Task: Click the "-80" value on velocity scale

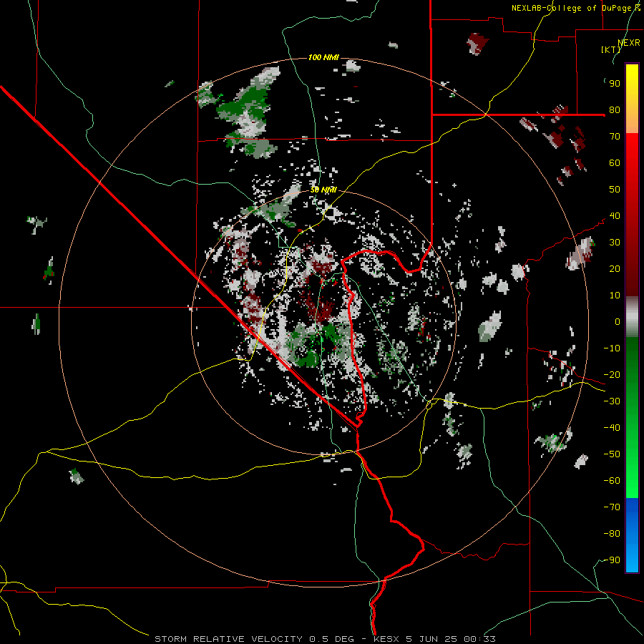Action: click(x=612, y=534)
